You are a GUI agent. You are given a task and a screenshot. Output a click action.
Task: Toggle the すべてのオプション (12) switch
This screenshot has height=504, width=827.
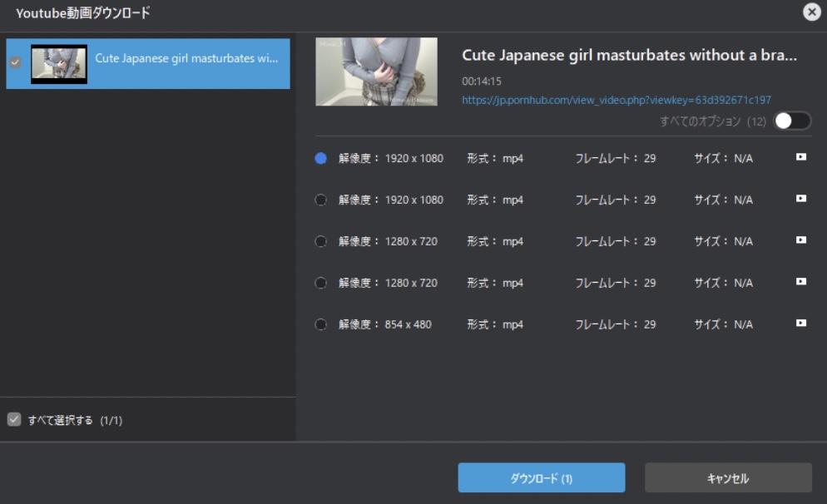pos(792,121)
